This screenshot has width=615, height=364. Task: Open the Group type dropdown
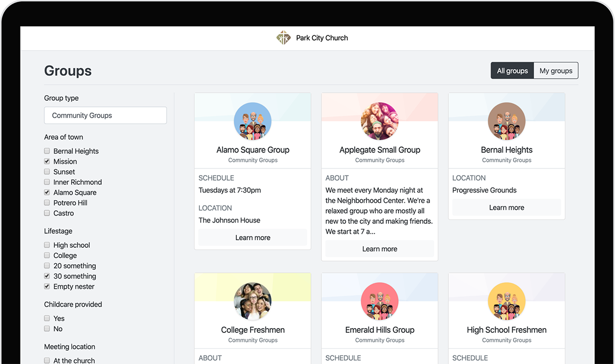[106, 115]
